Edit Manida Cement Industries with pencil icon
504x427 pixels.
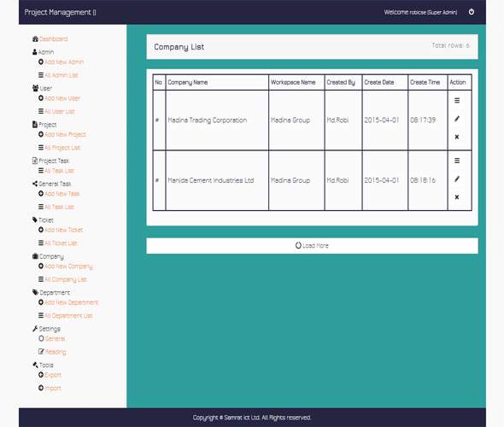coord(457,179)
